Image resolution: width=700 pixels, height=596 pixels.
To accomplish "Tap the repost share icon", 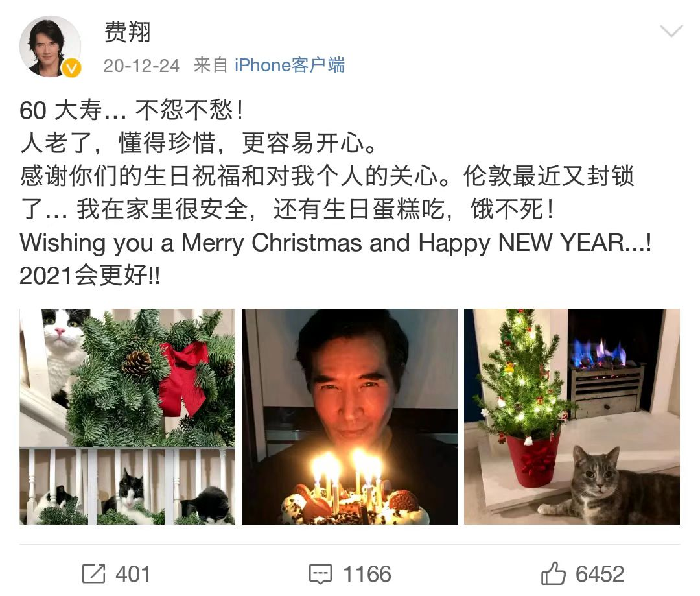I will 94,573.
